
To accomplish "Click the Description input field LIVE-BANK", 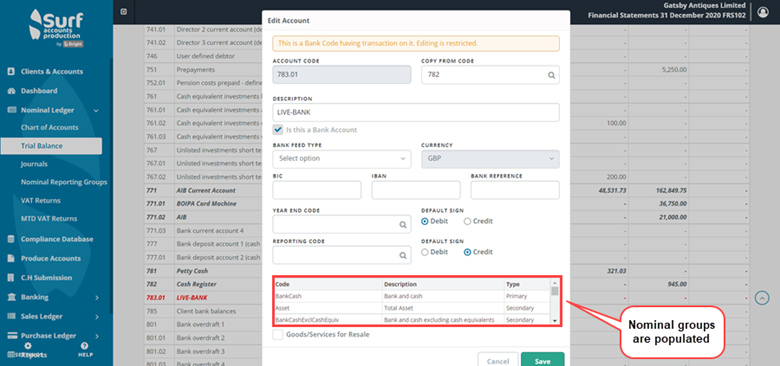I will 416,112.
